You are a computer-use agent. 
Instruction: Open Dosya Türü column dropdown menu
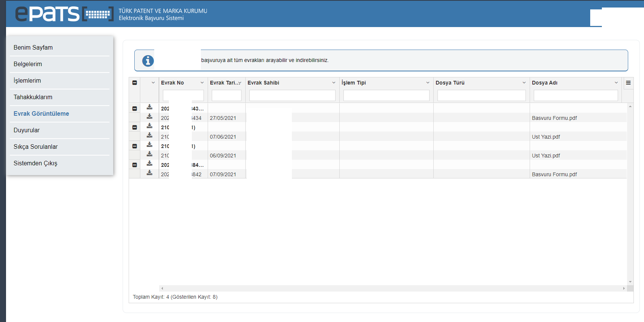click(x=524, y=83)
